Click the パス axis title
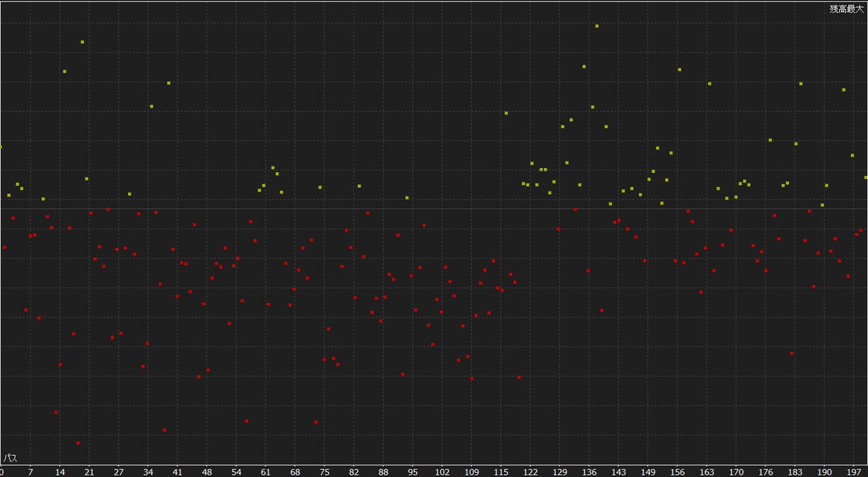The height and width of the screenshot is (477, 868). point(10,458)
